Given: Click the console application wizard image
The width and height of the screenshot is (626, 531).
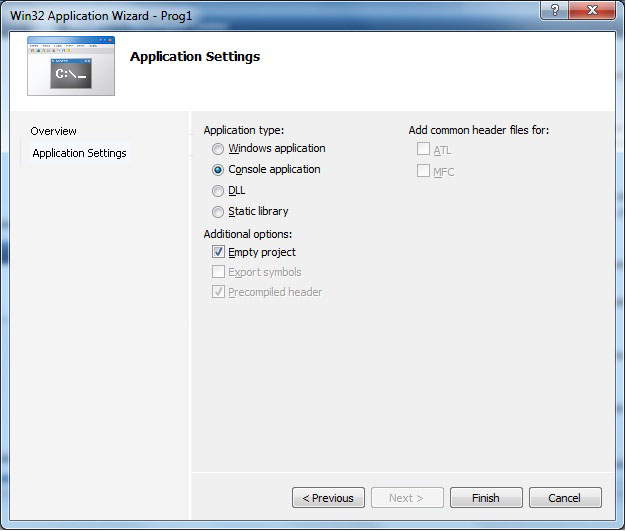Looking at the screenshot, I should coord(71,66).
